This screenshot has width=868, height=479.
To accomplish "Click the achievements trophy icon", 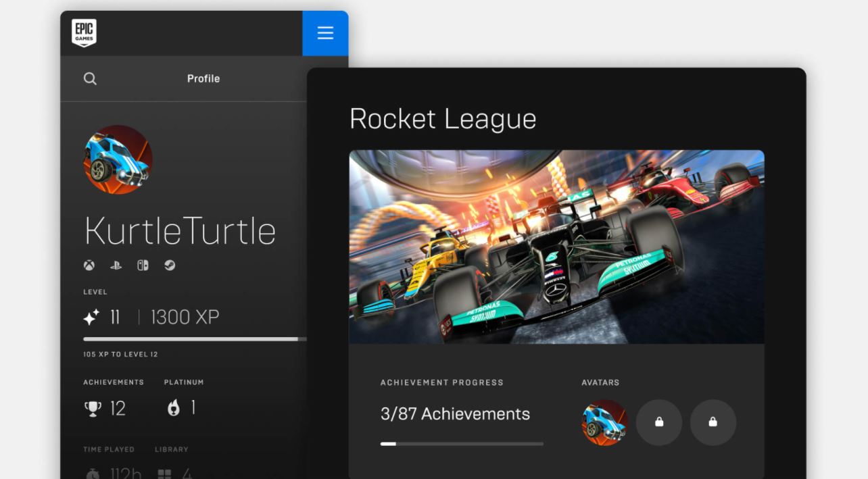I will tap(92, 408).
